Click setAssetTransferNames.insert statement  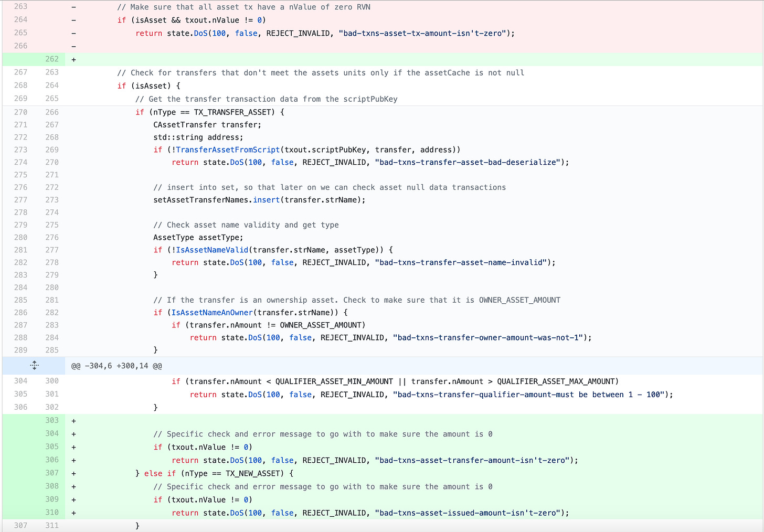click(259, 200)
